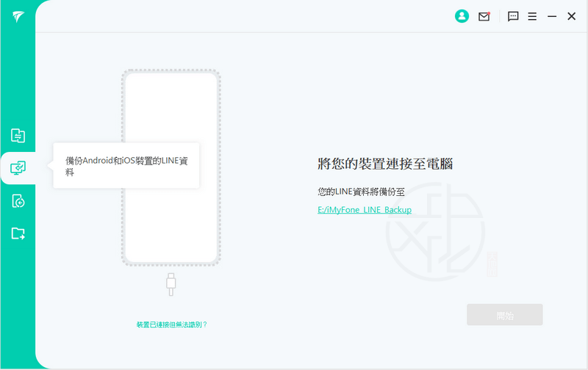The height and width of the screenshot is (370, 588).
Task: Close the application window
Action: [572, 16]
